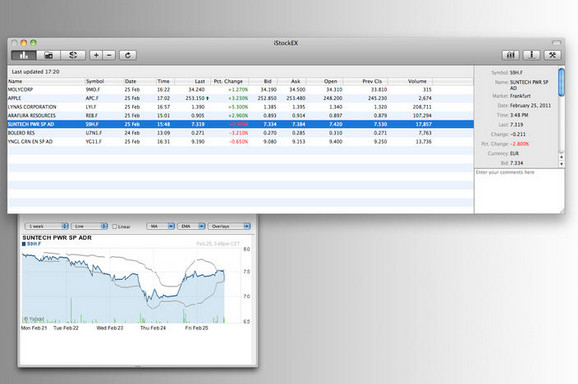The width and height of the screenshot is (578, 384).
Task: Sort by Pct. Change column header
Action: tap(229, 81)
